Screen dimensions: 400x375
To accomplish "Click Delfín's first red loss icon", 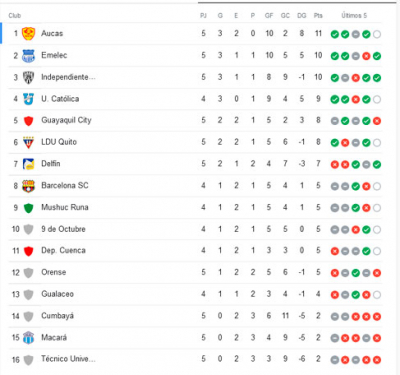I will [x=335, y=164].
